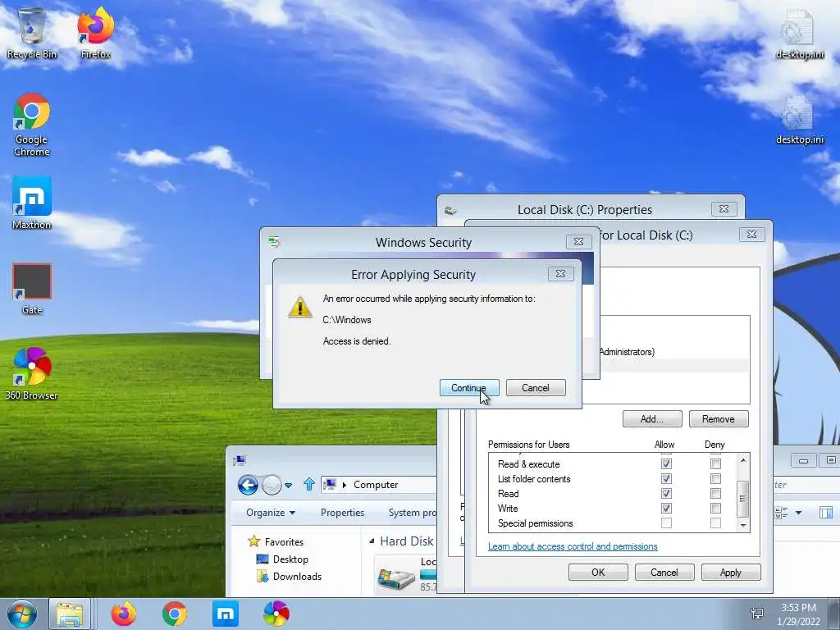
Task: Click the permissions list scroll down arrow
Action: pyautogui.click(x=743, y=526)
